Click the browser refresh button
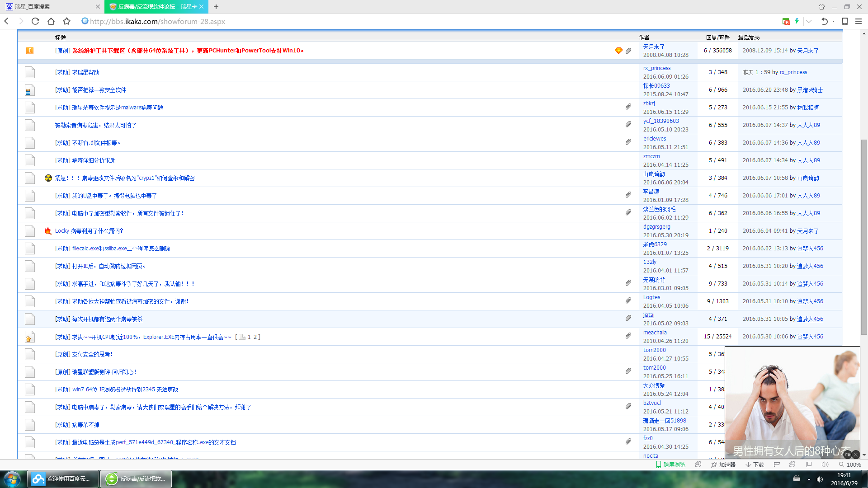 (35, 21)
